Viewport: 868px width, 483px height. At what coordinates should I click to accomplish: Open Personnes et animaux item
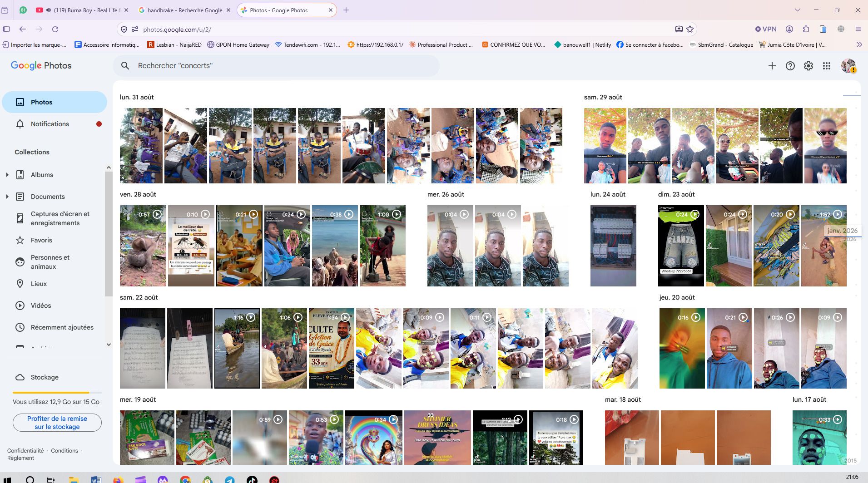[55, 262]
